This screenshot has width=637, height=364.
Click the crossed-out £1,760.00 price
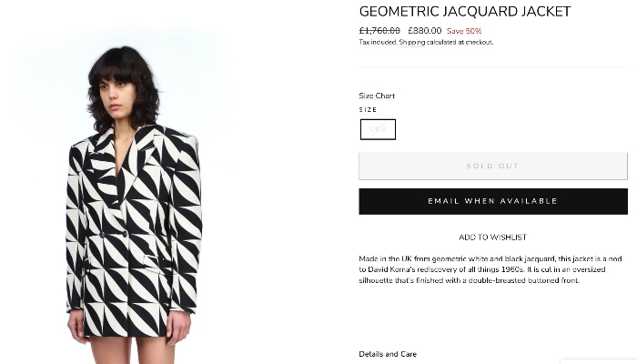[379, 30]
